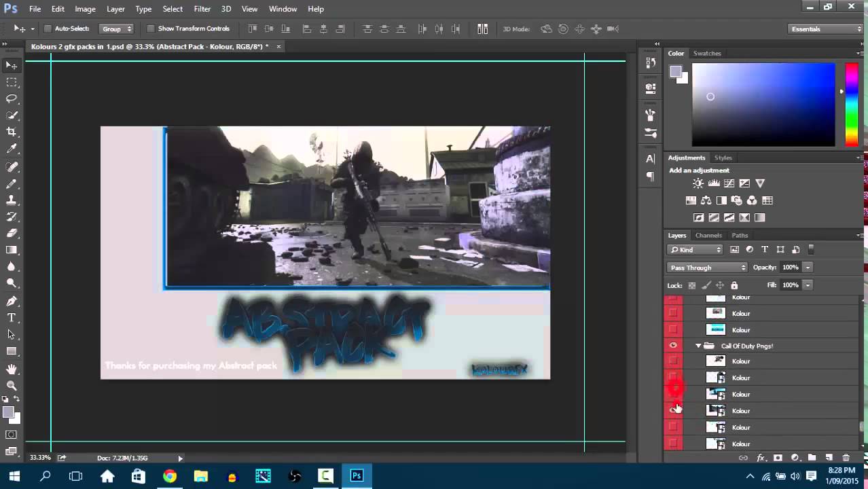Select the Brush tool
Screen dimensions: 868x489
(x=12, y=184)
